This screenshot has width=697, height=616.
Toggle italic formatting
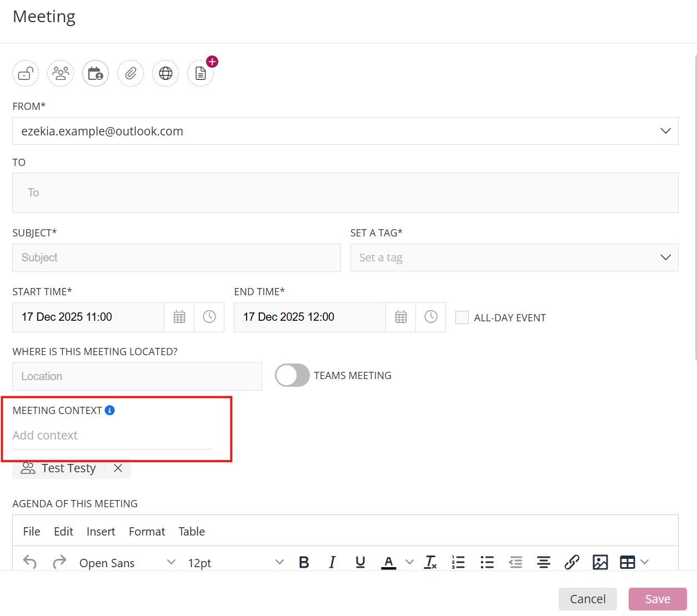pyautogui.click(x=332, y=562)
